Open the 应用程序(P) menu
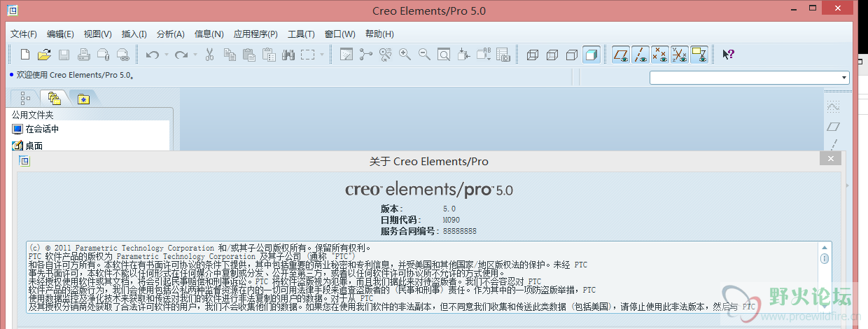Image resolution: width=868 pixels, height=329 pixels. 255,34
